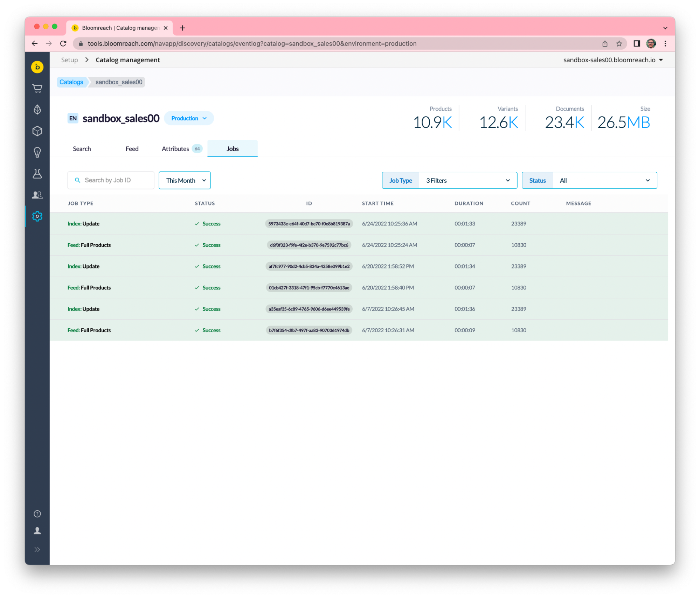
Task: Expand sidebar with double chevron icon
Action: click(x=37, y=549)
